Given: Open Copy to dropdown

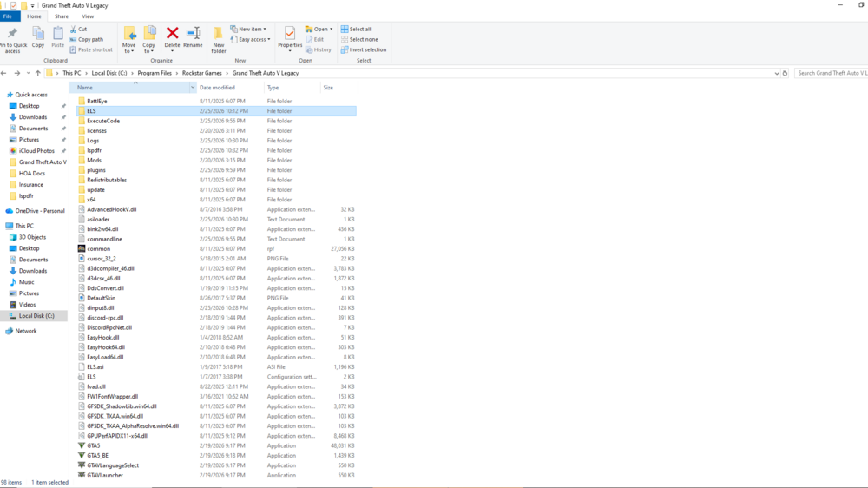Looking at the screenshot, I should (149, 48).
